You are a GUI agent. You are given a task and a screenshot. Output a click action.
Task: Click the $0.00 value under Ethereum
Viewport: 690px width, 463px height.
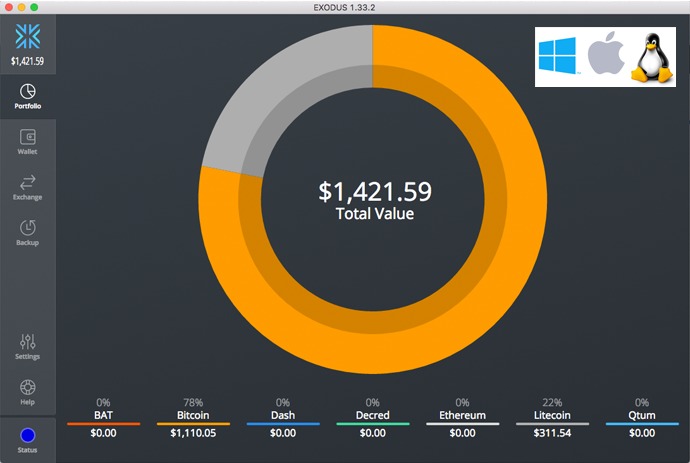462,433
